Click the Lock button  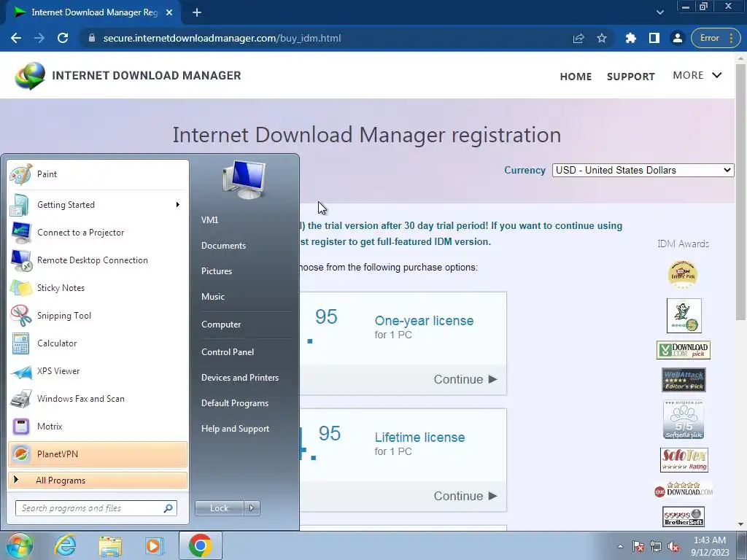[x=219, y=508]
